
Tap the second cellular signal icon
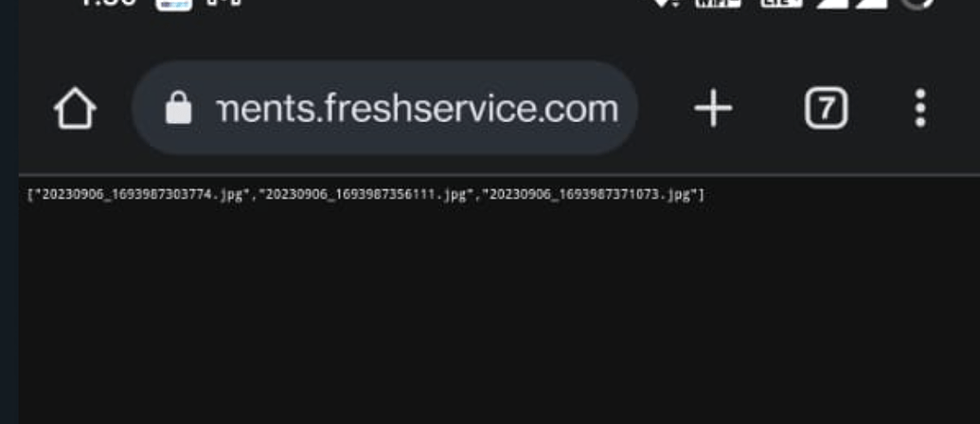click(x=871, y=3)
